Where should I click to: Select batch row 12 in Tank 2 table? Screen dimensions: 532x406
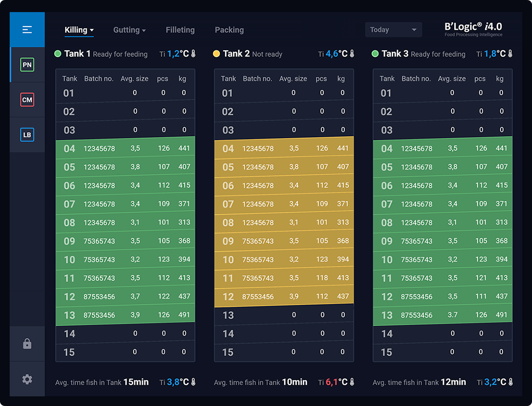click(x=284, y=296)
